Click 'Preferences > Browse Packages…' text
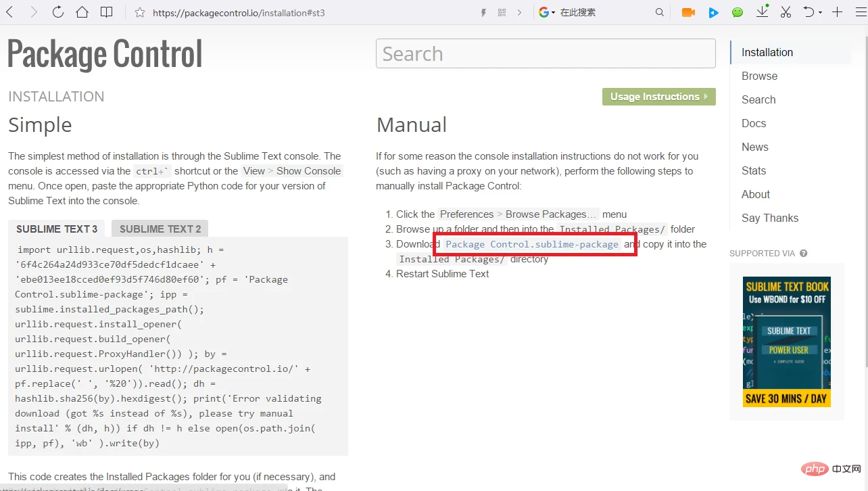Viewport: 868px width, 491px height. click(x=519, y=214)
